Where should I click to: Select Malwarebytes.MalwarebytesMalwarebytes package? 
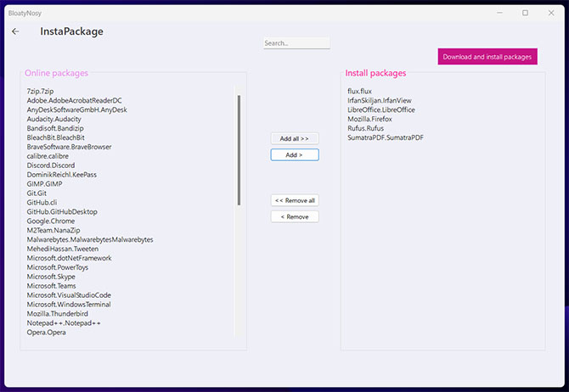tap(90, 239)
